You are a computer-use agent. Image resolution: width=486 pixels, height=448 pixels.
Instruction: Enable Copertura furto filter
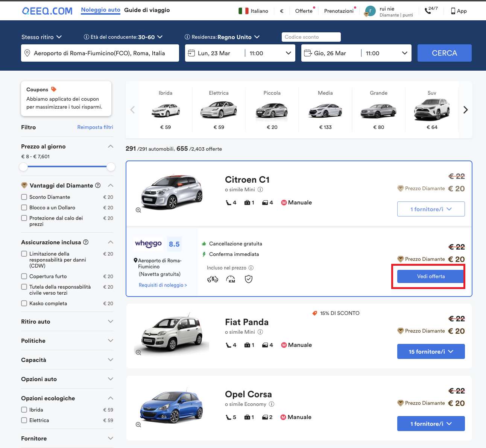[x=24, y=276]
